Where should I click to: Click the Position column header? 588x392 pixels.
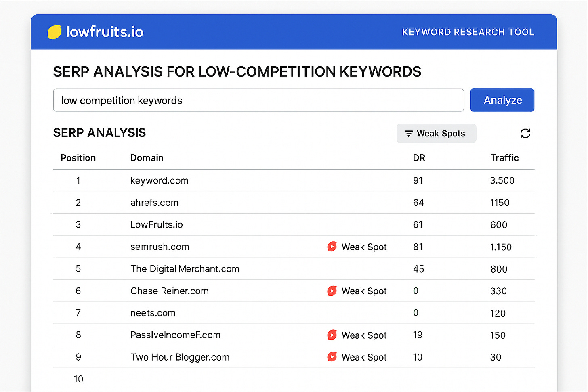coord(78,158)
